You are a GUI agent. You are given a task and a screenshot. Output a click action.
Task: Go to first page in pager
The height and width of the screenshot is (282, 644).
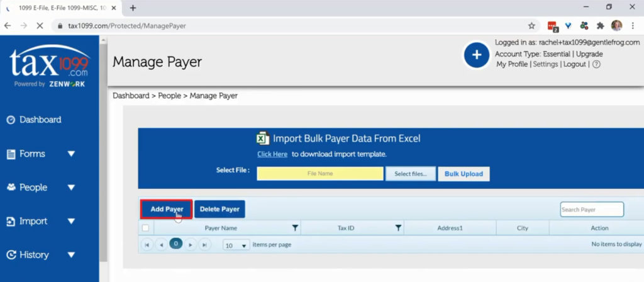click(x=147, y=245)
